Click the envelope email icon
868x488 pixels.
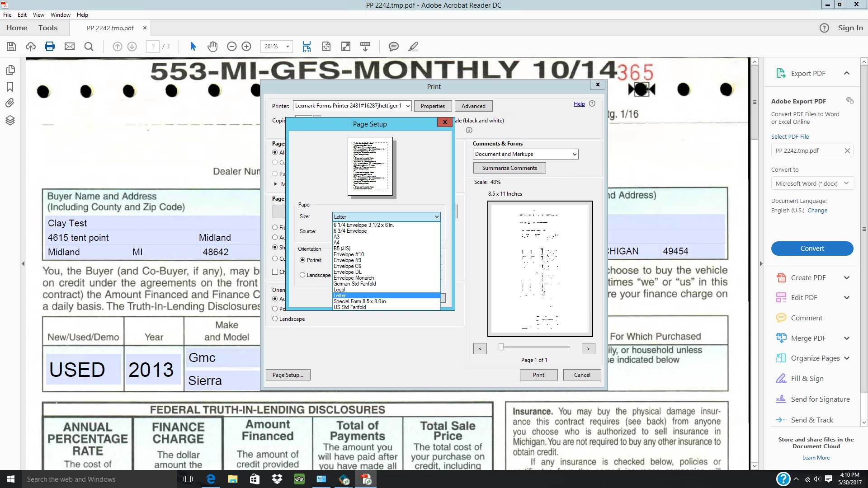tap(69, 47)
